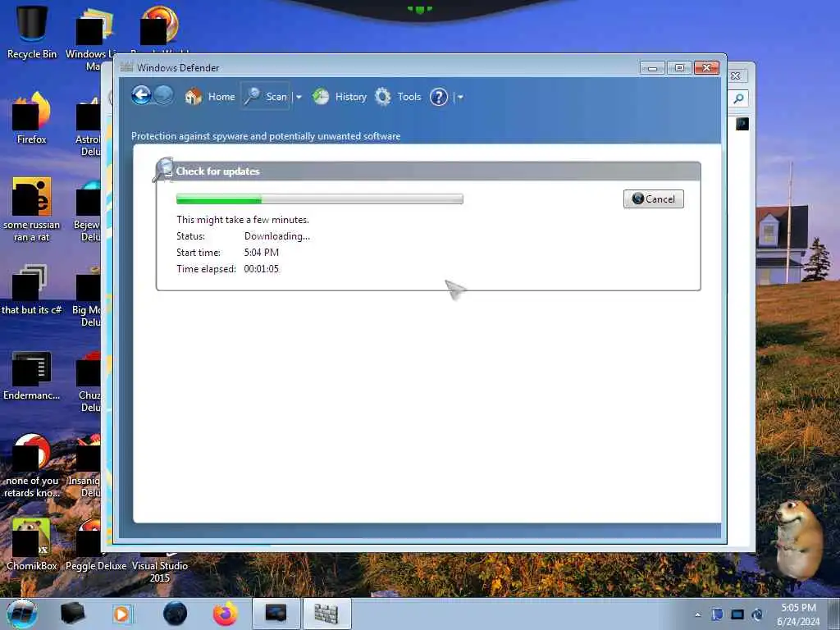
Task: Open the clock showing 5:05 PM
Action: pos(798,614)
